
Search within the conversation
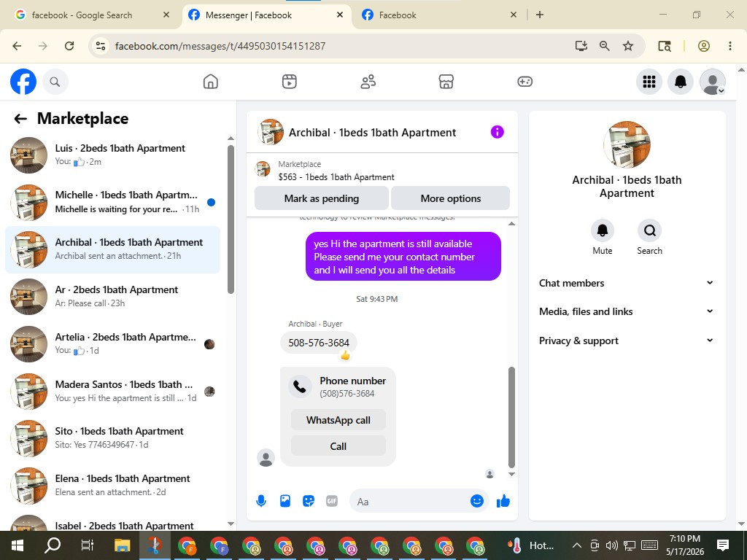tap(649, 230)
